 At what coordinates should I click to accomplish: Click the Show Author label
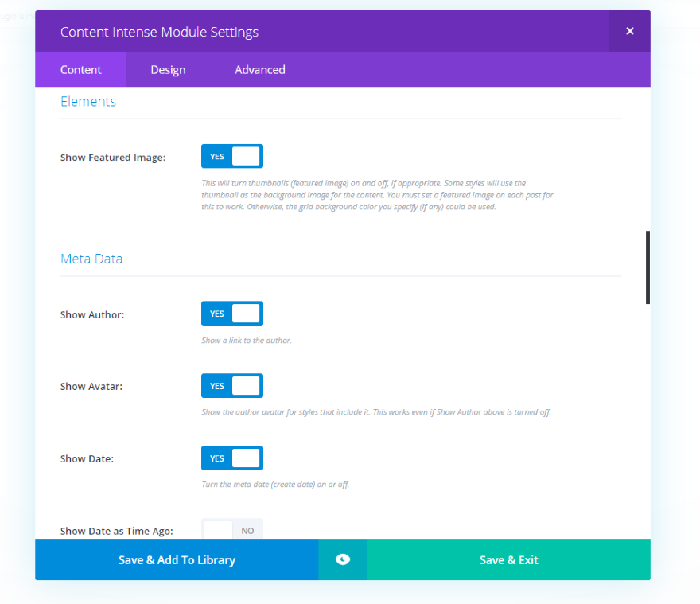pos(92,315)
